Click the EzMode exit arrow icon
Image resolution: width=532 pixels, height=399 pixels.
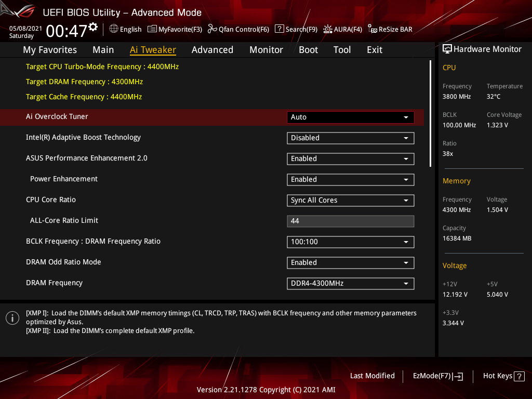[x=458, y=376]
